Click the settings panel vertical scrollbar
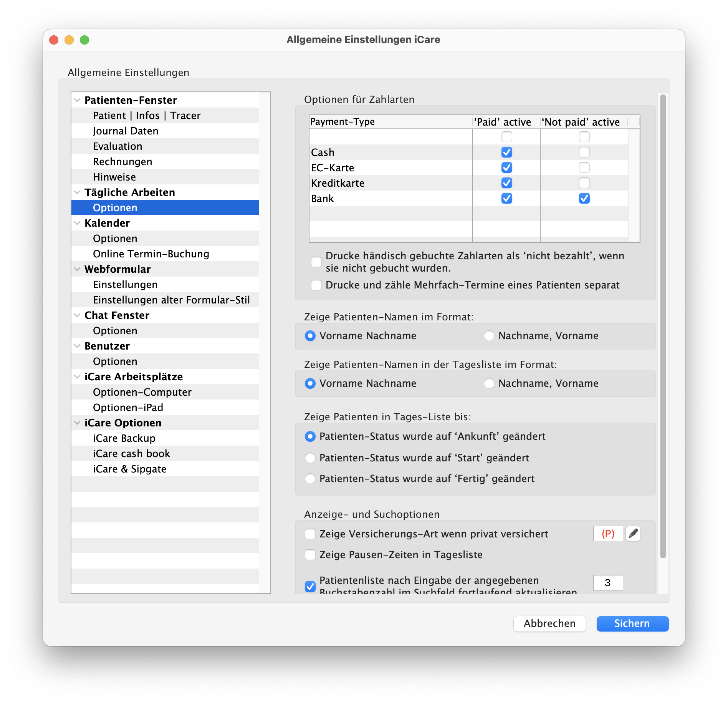Screen dimensions: 728x703 (663, 327)
